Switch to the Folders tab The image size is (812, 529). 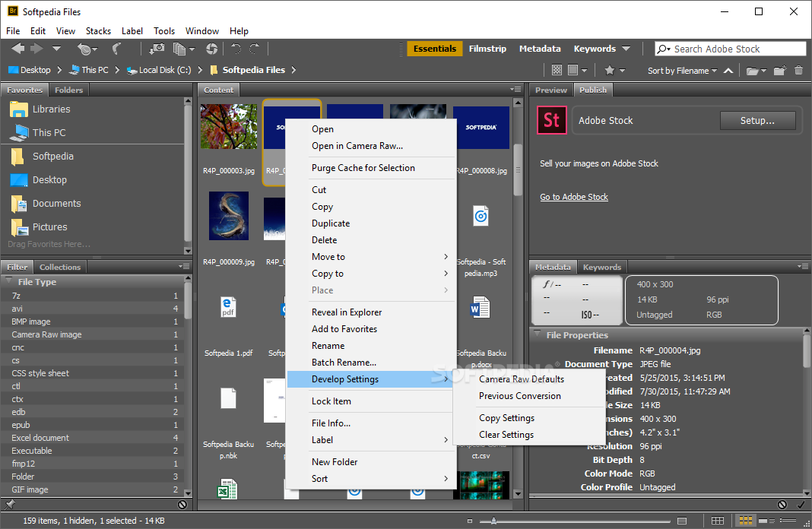68,90
